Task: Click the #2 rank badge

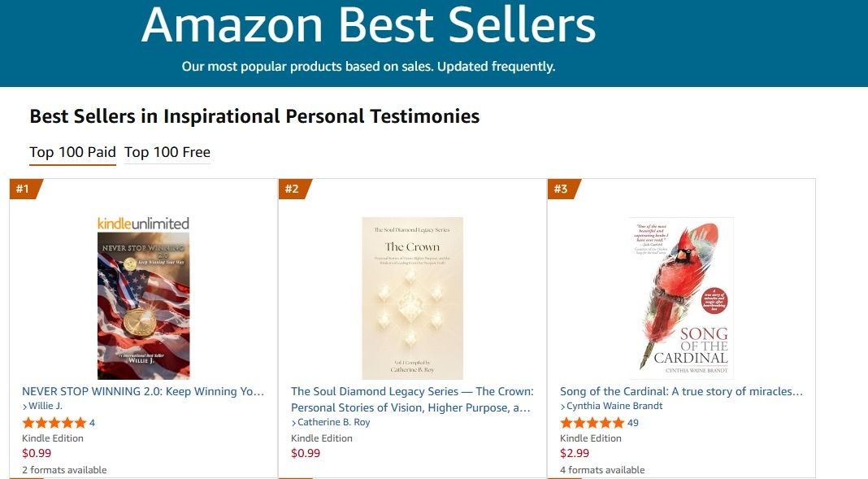Action: click(x=292, y=189)
